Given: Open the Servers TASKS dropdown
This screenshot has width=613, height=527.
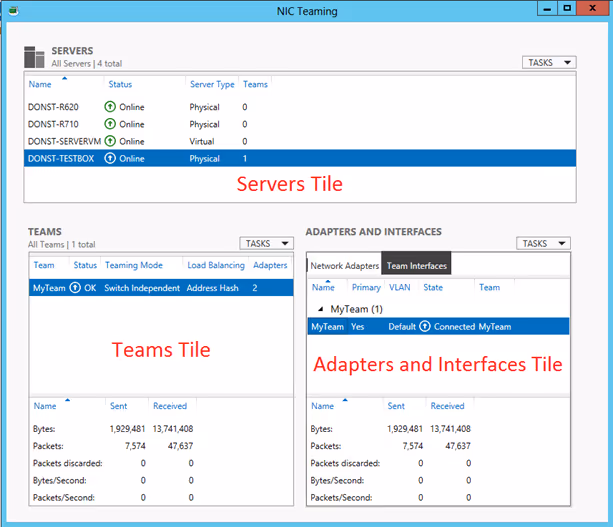Looking at the screenshot, I should [549, 63].
